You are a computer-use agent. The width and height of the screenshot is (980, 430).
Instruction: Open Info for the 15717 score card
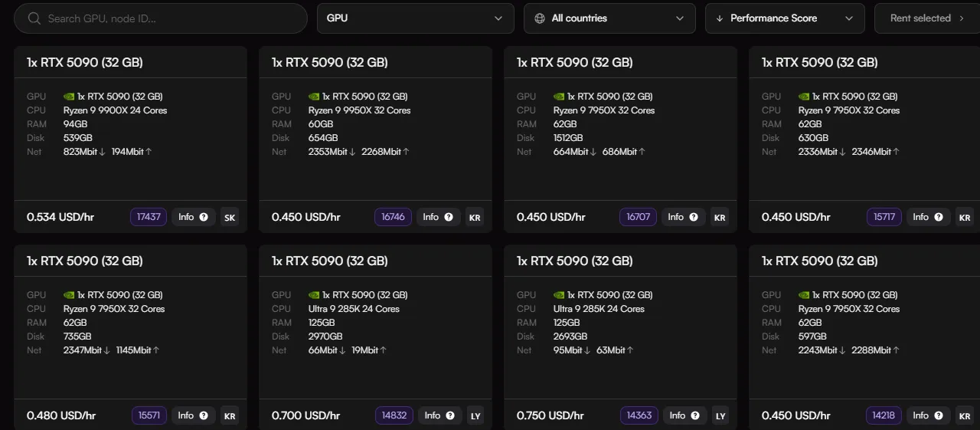[928, 217]
